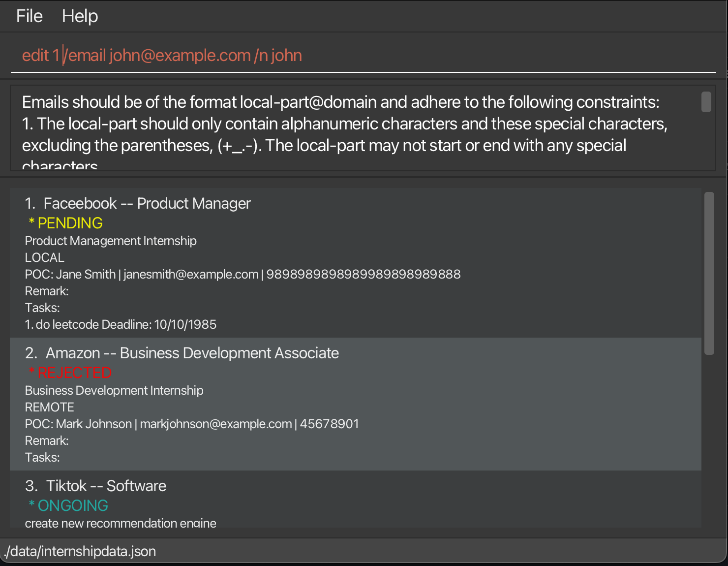Click the janesmith@example.com contact line
Viewport: 728px width, 566px height.
(x=243, y=274)
